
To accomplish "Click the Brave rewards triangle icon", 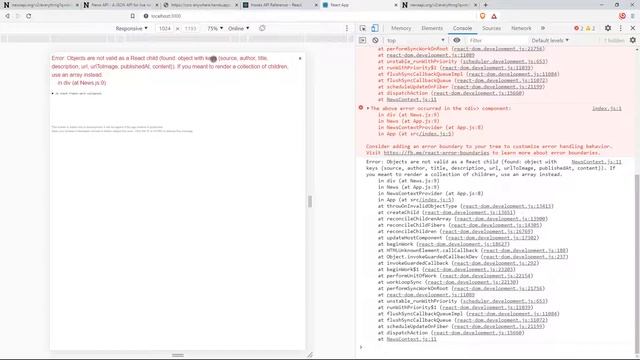I will pos(494,16).
